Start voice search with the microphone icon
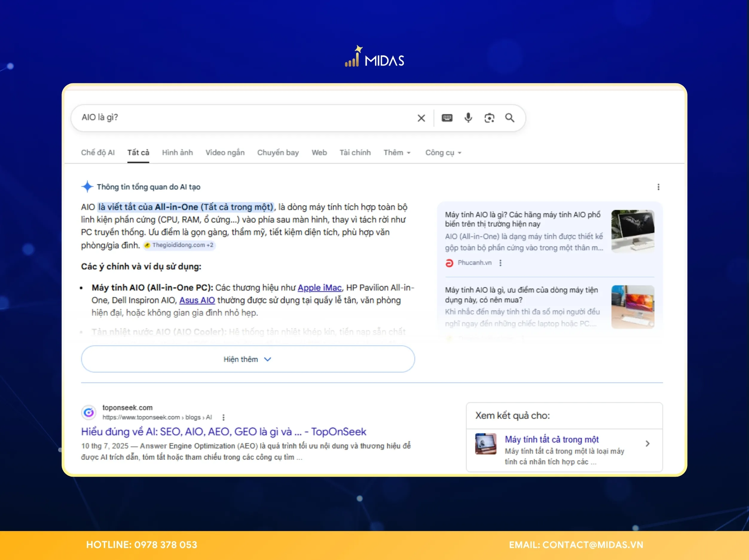 coord(468,118)
